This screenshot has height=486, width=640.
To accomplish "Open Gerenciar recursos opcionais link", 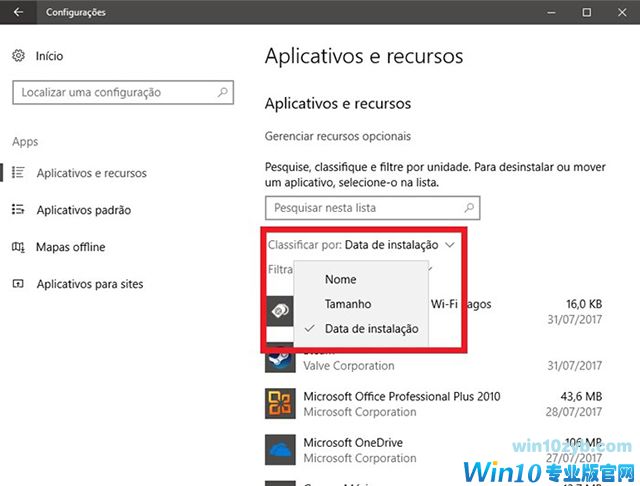I will (x=338, y=136).
